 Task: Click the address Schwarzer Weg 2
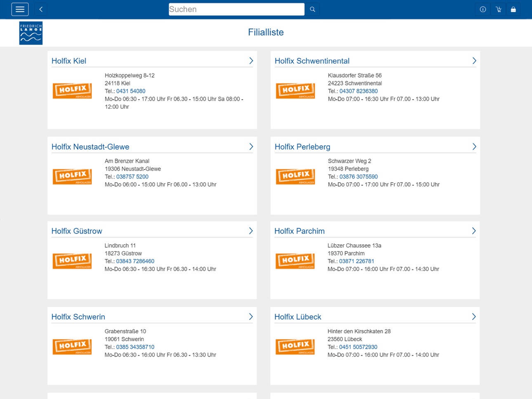pos(349,161)
